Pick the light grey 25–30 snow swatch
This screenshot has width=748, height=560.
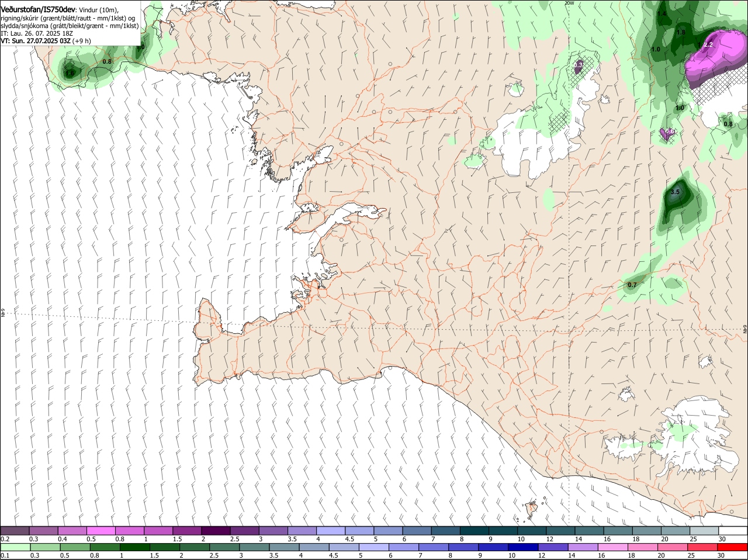tap(704, 531)
